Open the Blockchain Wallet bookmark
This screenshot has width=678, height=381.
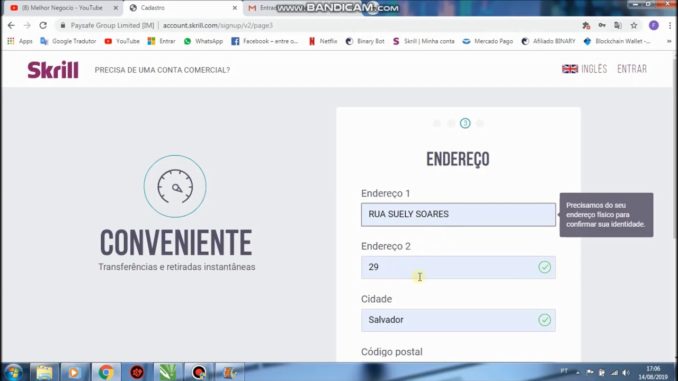click(617, 41)
